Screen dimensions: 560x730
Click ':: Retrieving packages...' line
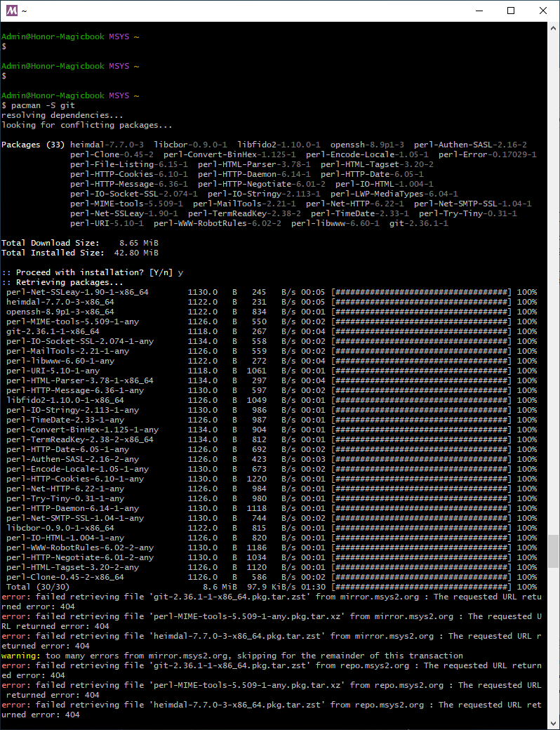tap(62, 282)
